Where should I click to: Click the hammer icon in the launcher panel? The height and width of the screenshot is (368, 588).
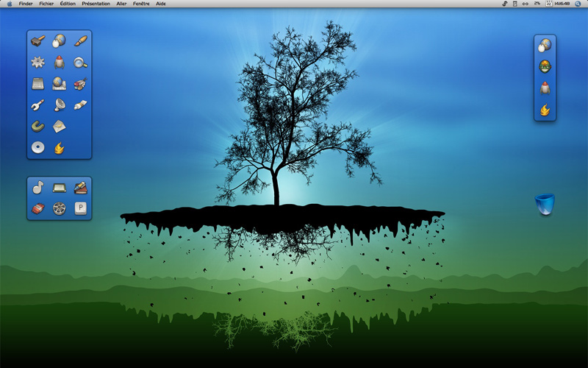click(x=38, y=40)
